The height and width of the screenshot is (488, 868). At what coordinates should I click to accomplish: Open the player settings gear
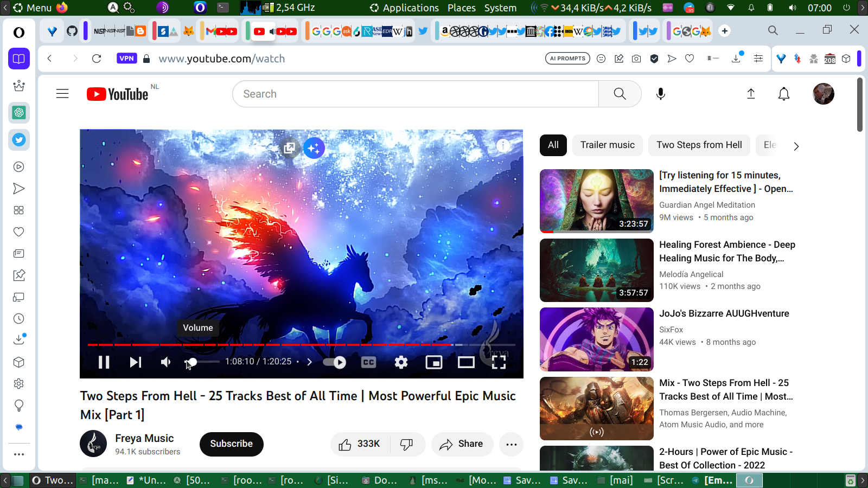[401, 362]
